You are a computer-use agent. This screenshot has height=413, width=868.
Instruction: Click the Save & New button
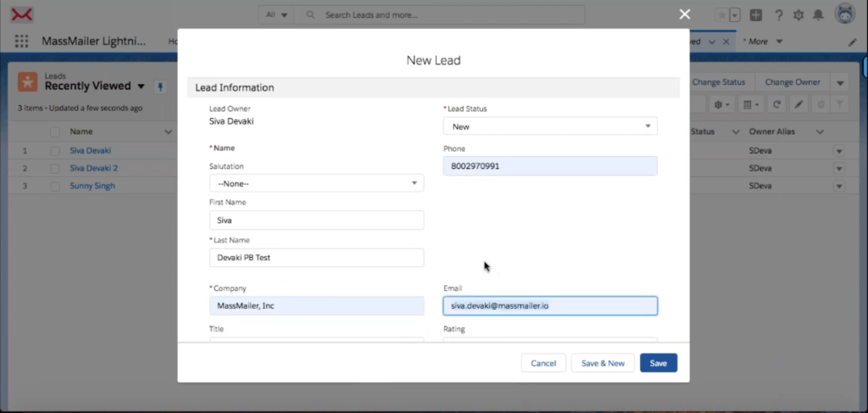603,363
